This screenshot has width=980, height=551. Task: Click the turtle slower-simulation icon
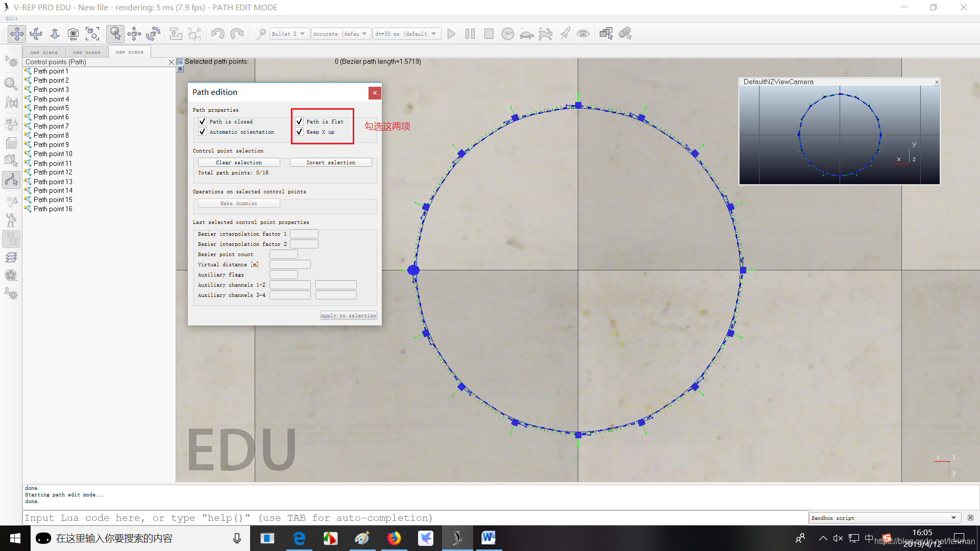(x=526, y=34)
